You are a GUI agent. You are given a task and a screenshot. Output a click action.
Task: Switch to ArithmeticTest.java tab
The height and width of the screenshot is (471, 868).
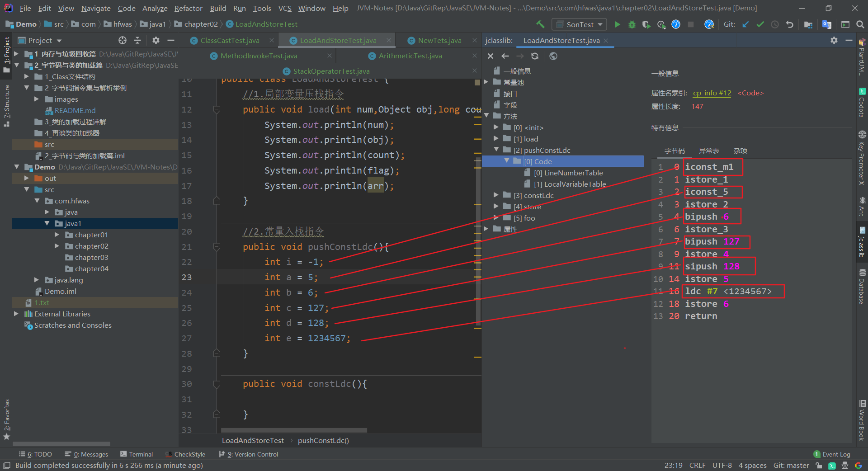click(x=410, y=56)
